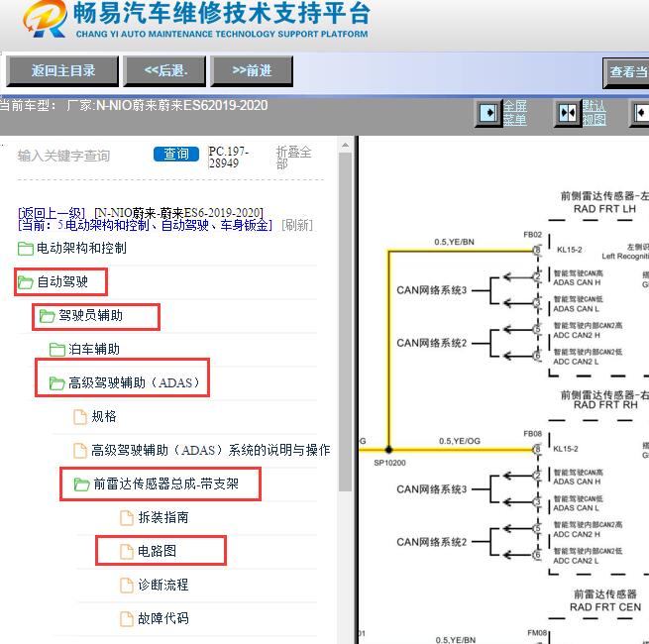Collapse the 驾驶员辅助 folder
649x644 pixels.
tap(90, 316)
